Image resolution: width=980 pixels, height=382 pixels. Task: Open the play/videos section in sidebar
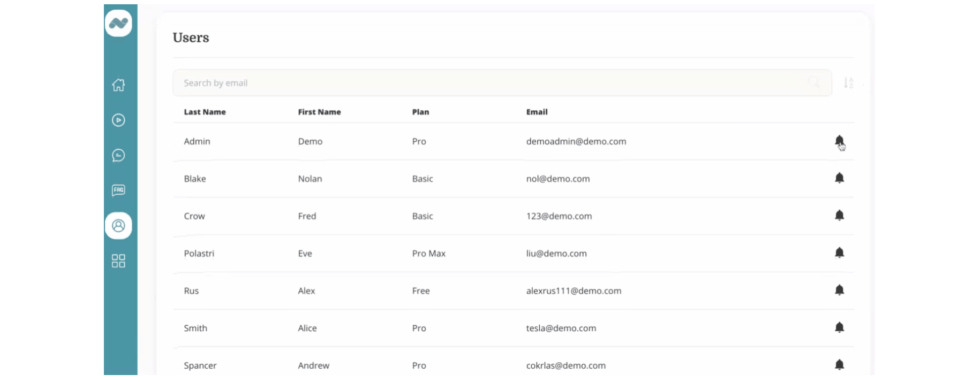pos(118,120)
